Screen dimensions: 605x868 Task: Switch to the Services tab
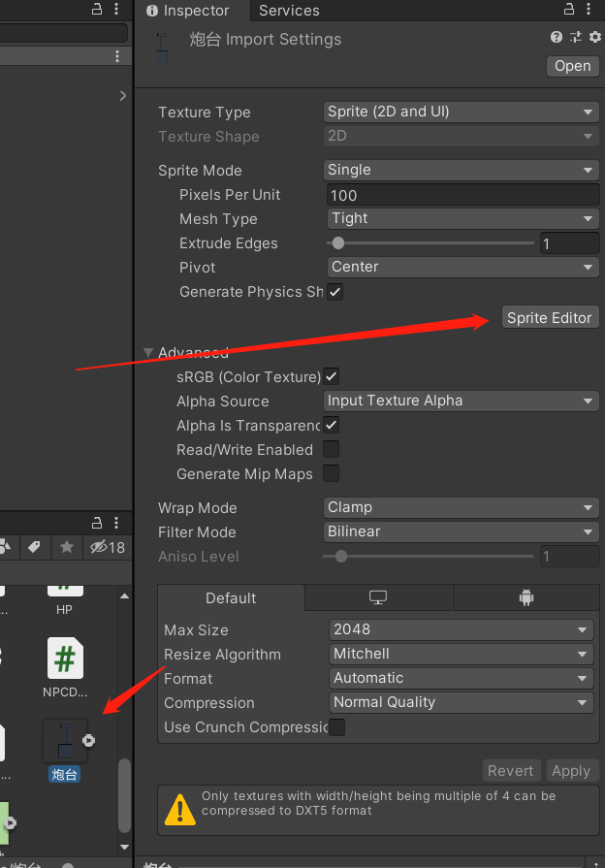(x=289, y=11)
